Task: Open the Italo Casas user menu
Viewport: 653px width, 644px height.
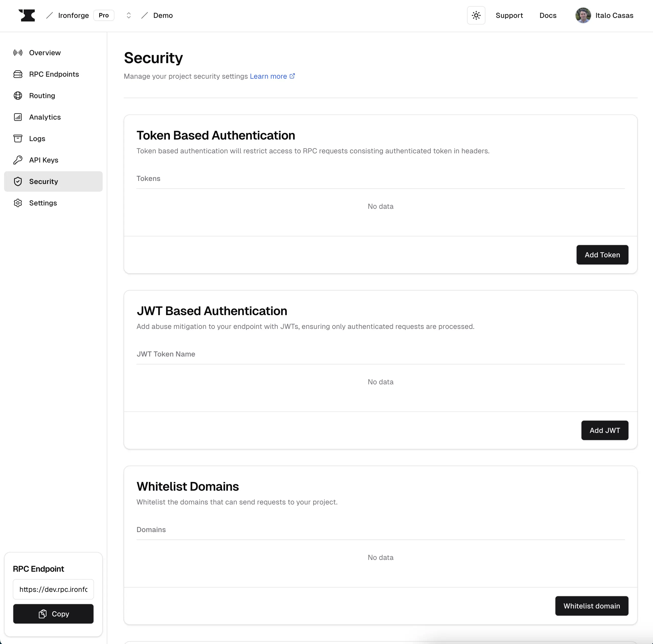Action: 604,16
